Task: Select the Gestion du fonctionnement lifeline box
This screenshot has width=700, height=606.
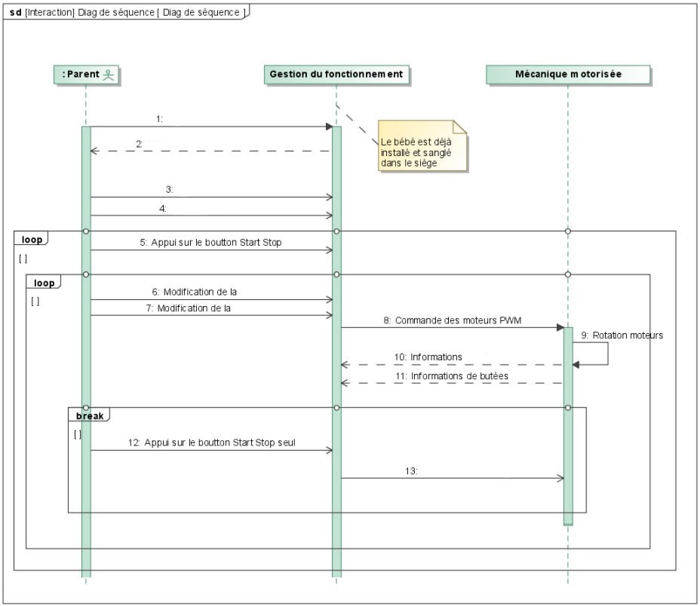Action: pos(336,75)
